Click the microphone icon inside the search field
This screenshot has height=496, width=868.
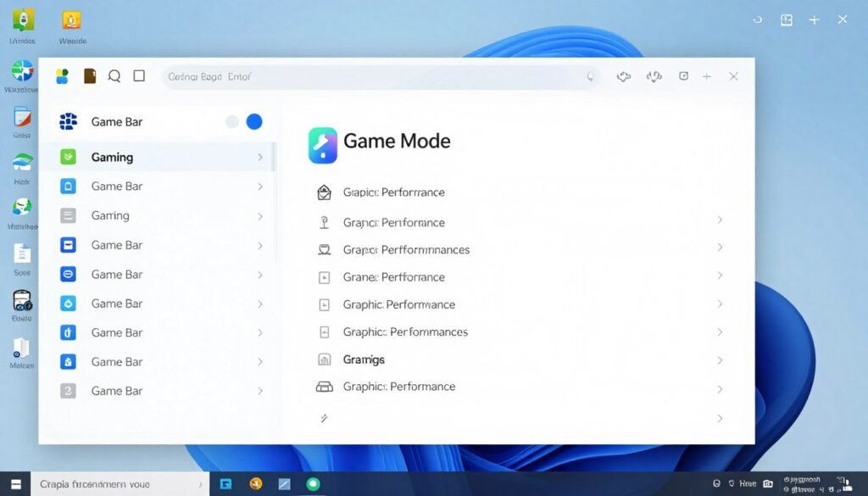591,77
